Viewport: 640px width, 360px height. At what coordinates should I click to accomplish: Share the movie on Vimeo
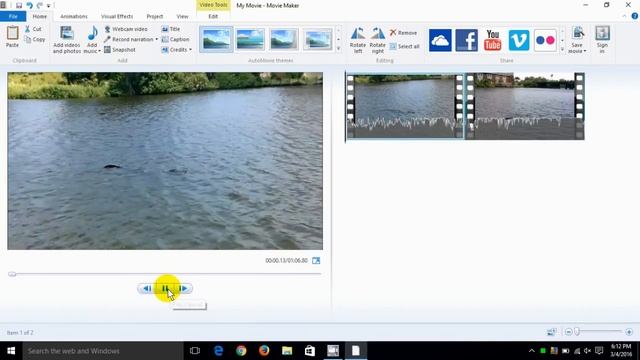(519, 40)
